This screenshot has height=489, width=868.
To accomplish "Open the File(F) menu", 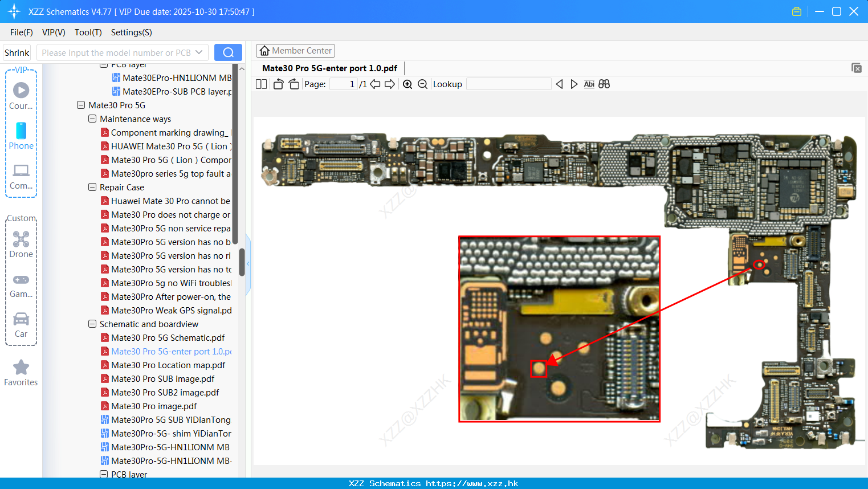I will coord(22,32).
